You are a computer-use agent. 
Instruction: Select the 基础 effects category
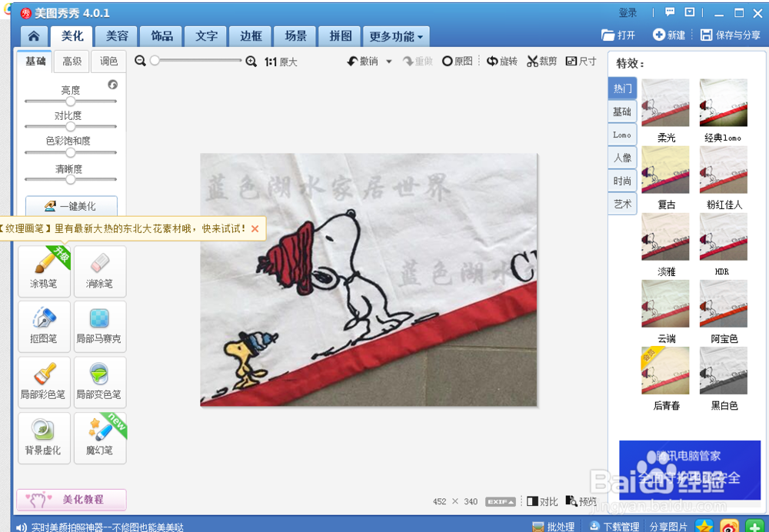point(622,111)
